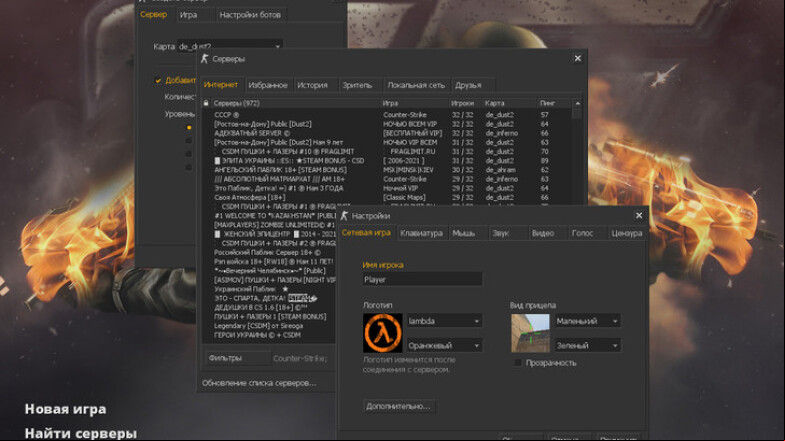Click the Counter-Strike icon in Servers title bar
Image resolution: width=785 pixels, height=441 pixels.
pyautogui.click(x=204, y=59)
